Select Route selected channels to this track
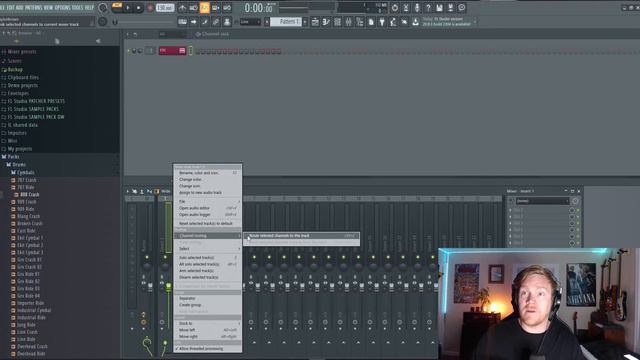Viewport: 640px width, 360px height. [302, 236]
